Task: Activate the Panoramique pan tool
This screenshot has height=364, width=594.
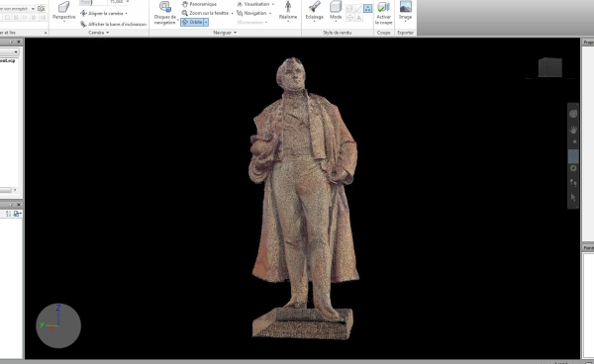Action: [199, 4]
